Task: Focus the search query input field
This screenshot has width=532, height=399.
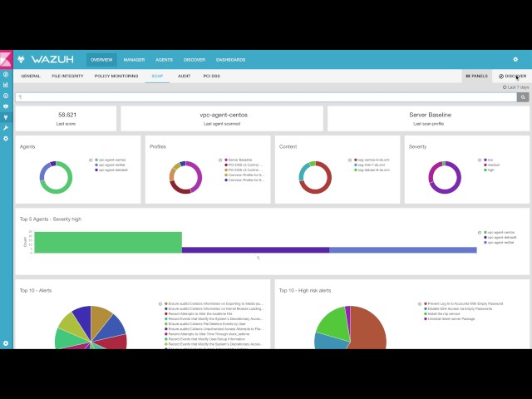Action: [x=266, y=97]
